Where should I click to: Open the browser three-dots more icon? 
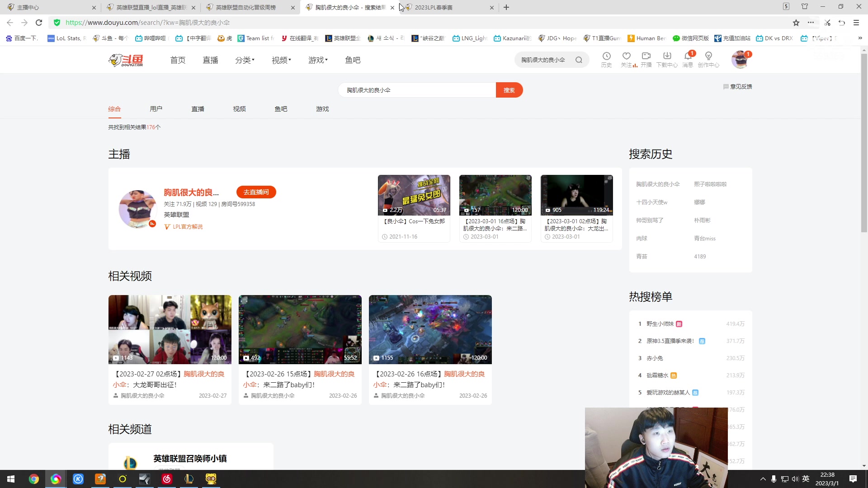pos(811,23)
